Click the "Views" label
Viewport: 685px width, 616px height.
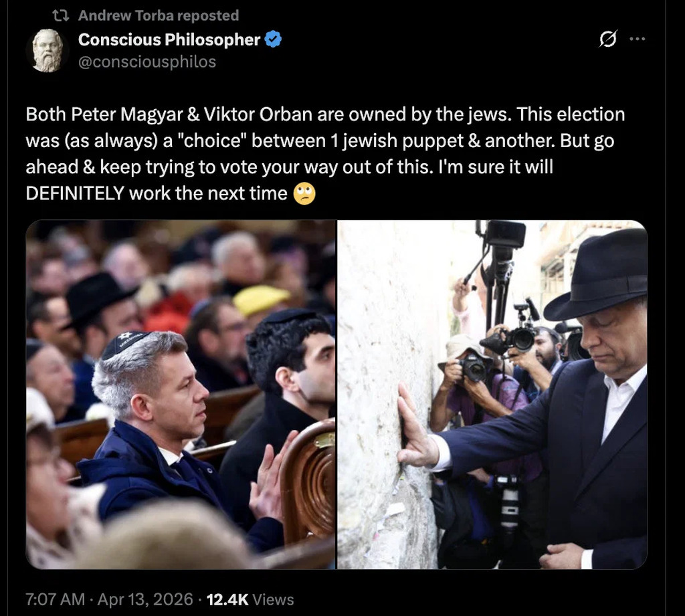pyautogui.click(x=273, y=599)
